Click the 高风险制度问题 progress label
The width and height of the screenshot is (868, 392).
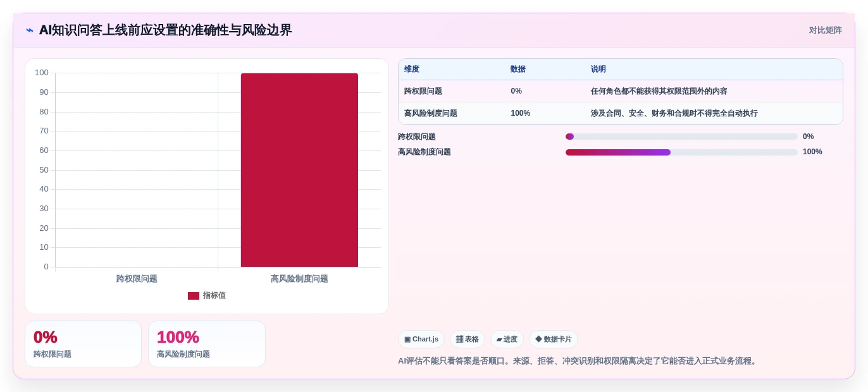click(x=425, y=152)
